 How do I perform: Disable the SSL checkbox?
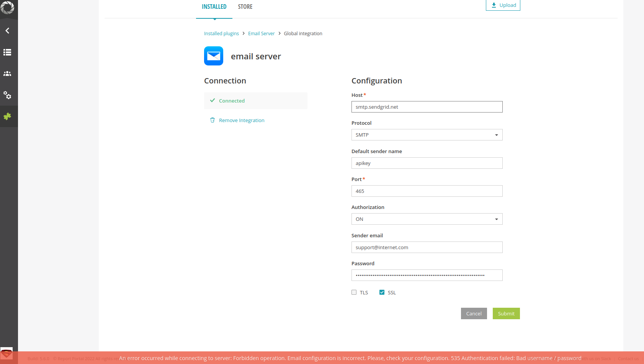[382, 292]
